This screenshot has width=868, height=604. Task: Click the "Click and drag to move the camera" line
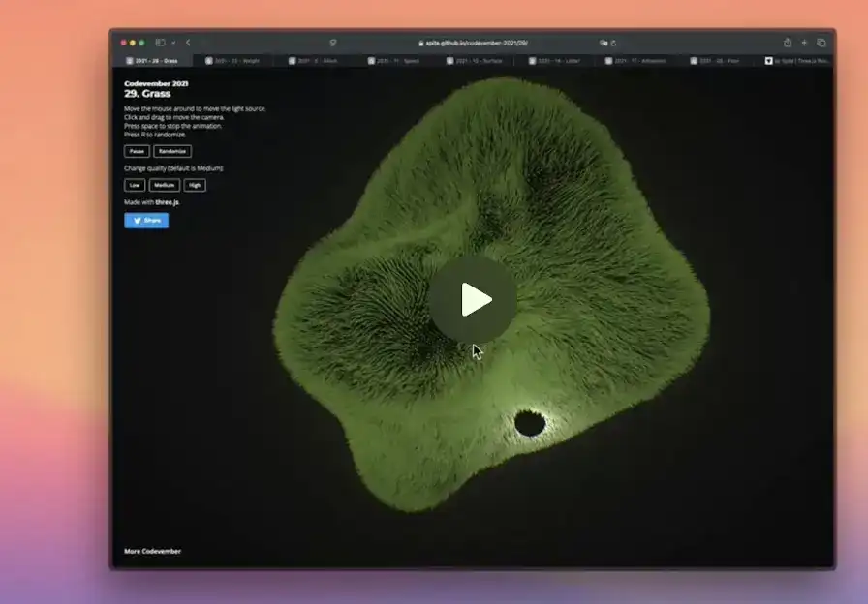point(174,117)
